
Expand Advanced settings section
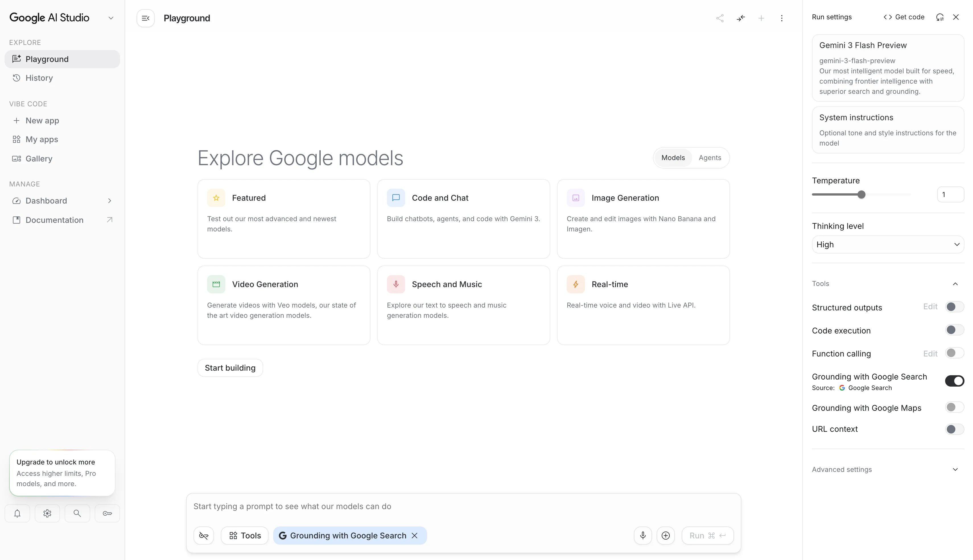tap(955, 469)
